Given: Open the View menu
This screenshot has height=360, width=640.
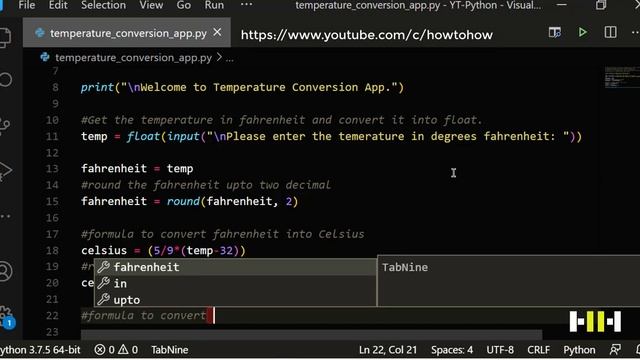Looking at the screenshot, I should (151, 5).
